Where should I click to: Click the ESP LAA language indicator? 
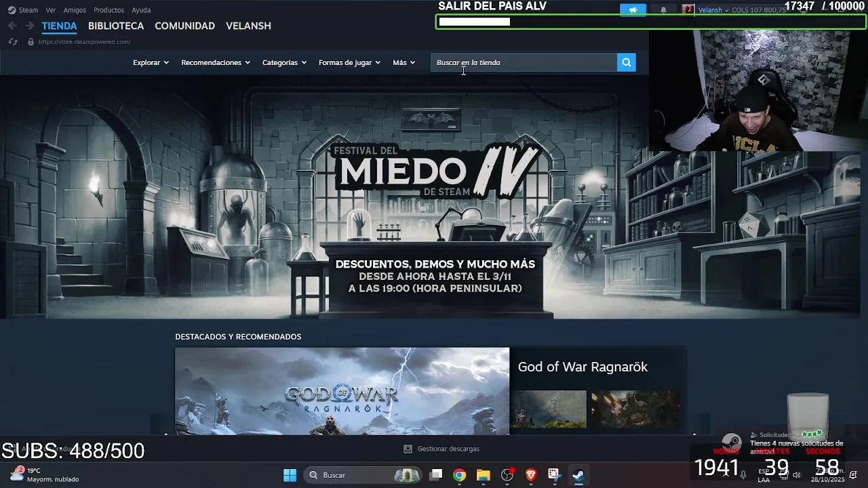pyautogui.click(x=764, y=475)
